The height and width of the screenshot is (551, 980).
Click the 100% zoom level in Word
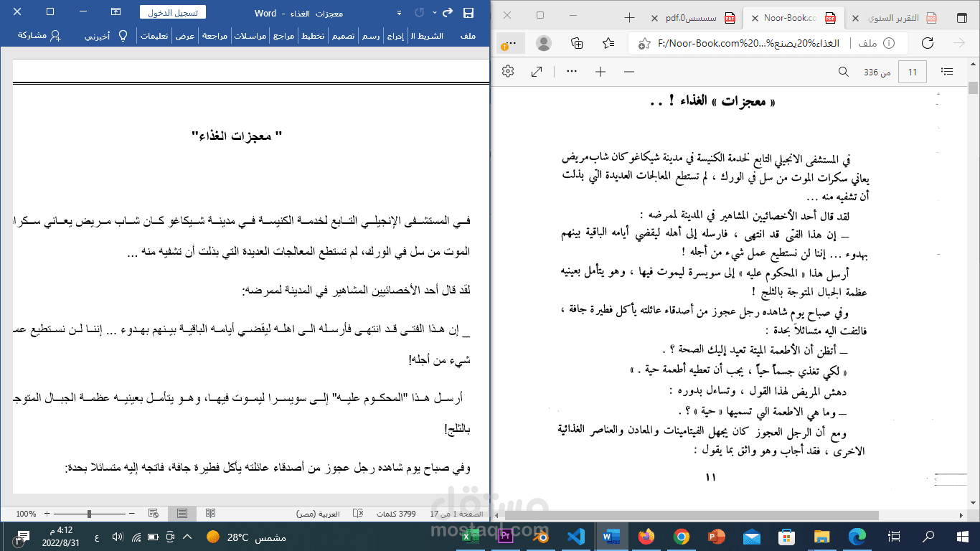click(x=26, y=514)
